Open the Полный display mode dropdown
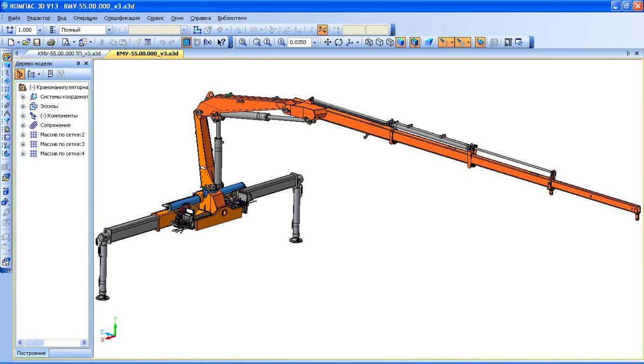644x364 pixels. [x=109, y=30]
